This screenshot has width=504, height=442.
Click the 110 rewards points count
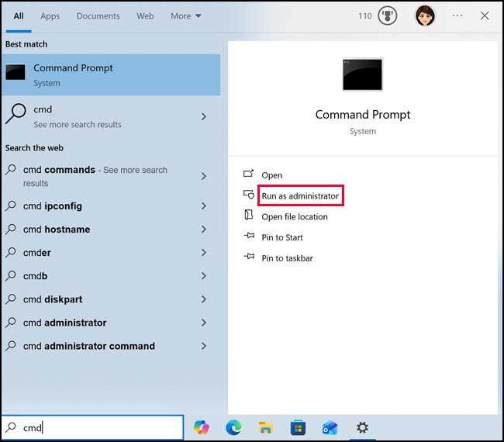[x=365, y=16]
